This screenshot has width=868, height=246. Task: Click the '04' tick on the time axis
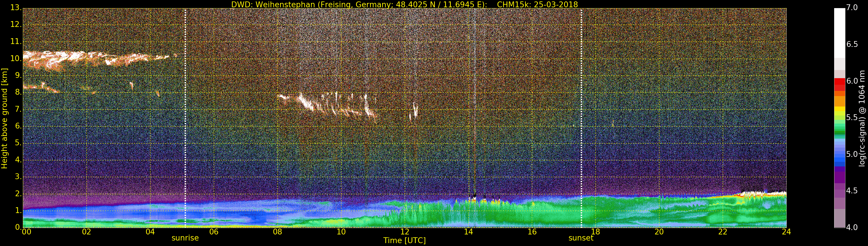pos(150,232)
